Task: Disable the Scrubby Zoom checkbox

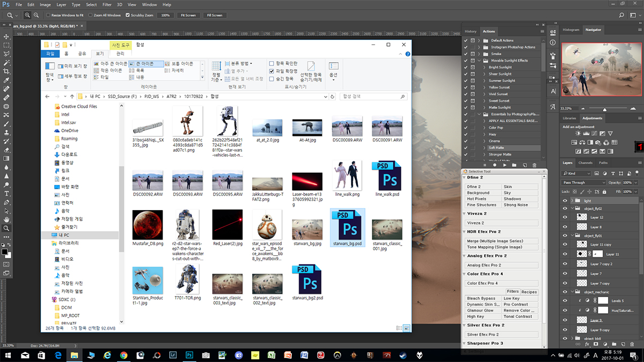Action: coord(128,15)
